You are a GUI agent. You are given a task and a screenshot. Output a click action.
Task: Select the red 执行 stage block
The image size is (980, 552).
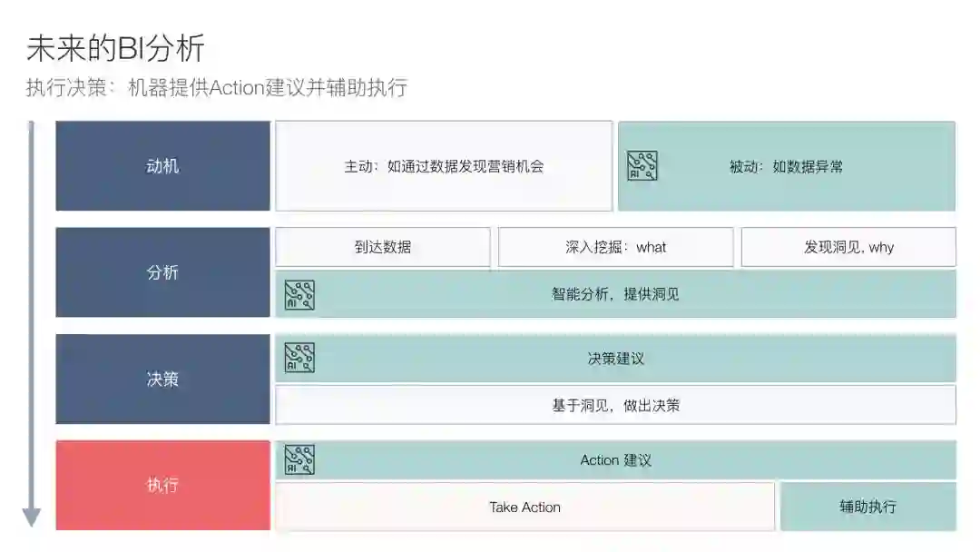click(162, 485)
